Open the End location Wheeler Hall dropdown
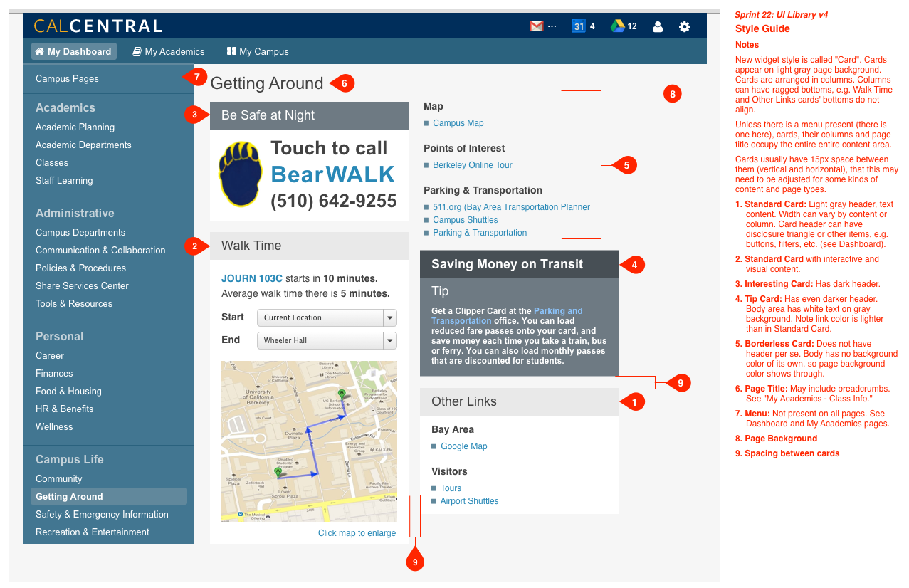 tap(327, 340)
